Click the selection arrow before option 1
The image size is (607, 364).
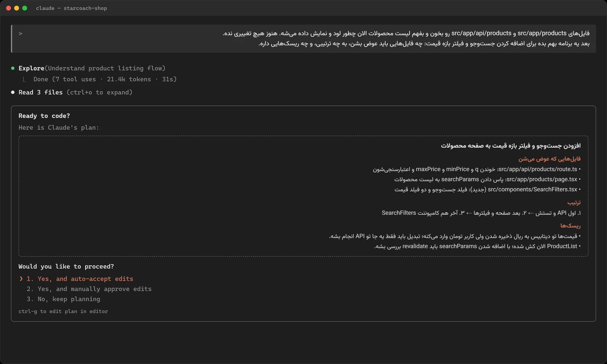tap(21, 279)
